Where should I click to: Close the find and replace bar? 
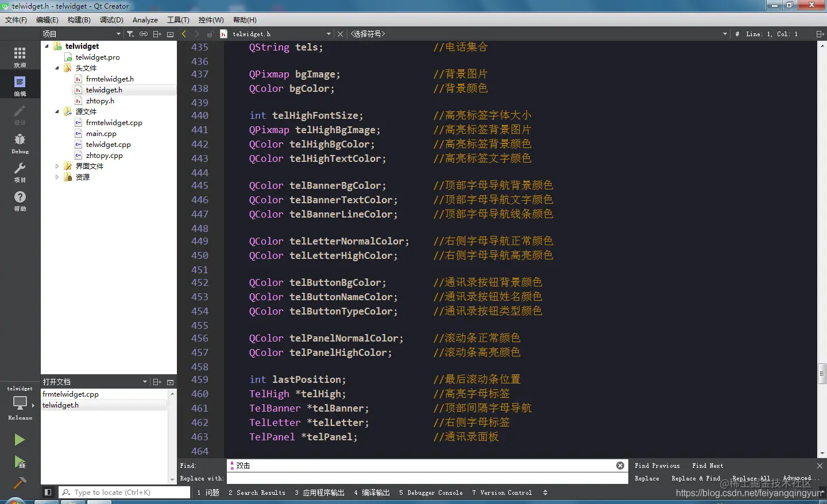820,466
